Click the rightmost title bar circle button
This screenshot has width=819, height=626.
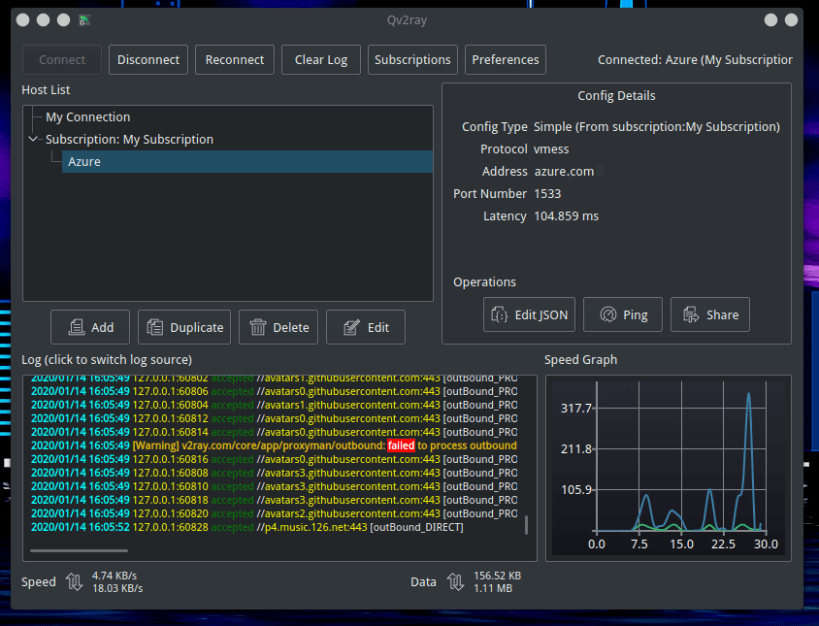pos(791,20)
